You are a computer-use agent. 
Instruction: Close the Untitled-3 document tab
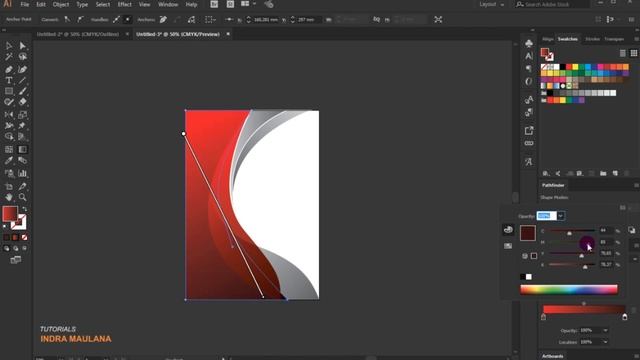point(228,34)
